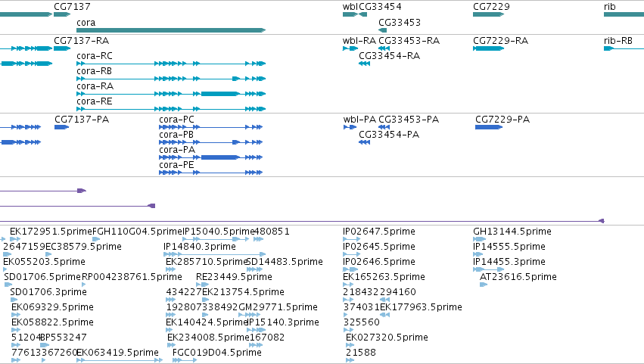The height and width of the screenshot is (364, 644).
Task: Click the teal CG7229 gene bar
Action: coord(488,14)
